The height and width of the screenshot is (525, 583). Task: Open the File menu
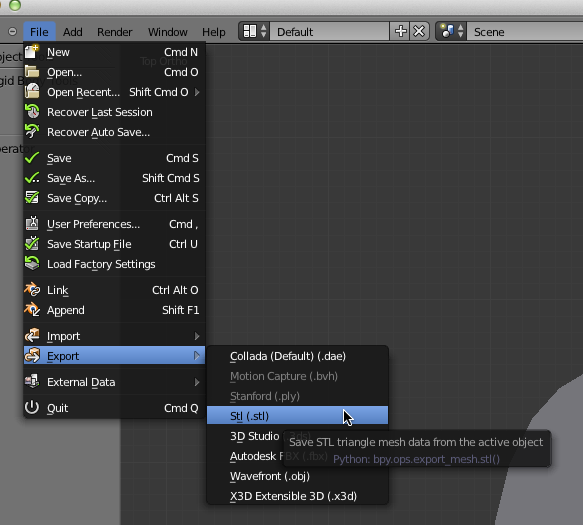click(39, 32)
